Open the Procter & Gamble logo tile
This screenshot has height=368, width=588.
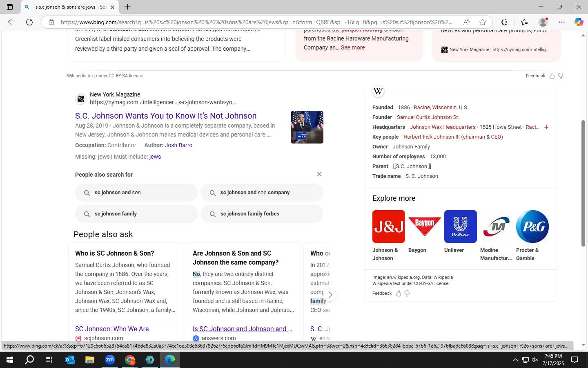532,227
